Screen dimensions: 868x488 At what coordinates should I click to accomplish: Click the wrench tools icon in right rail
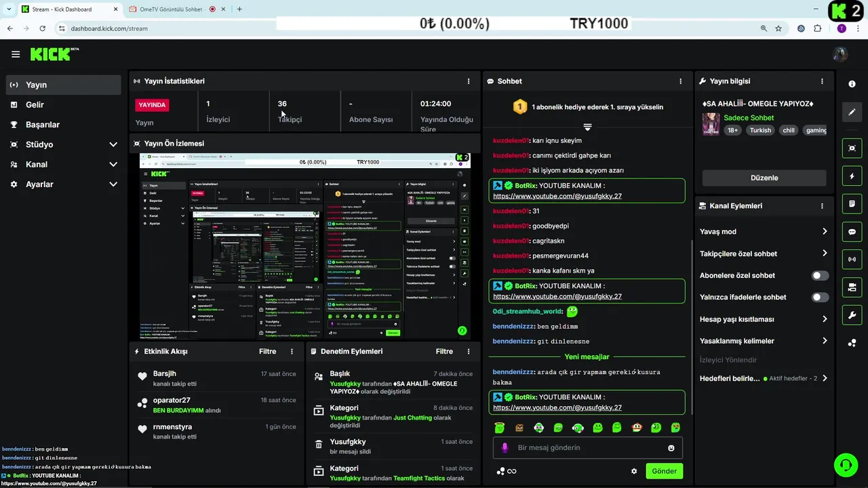tap(852, 315)
